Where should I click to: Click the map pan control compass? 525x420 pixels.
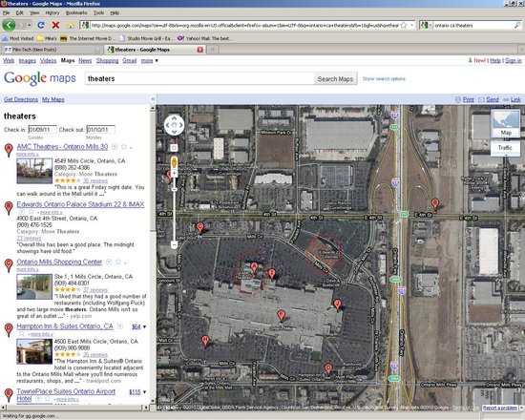pyautogui.click(x=174, y=125)
